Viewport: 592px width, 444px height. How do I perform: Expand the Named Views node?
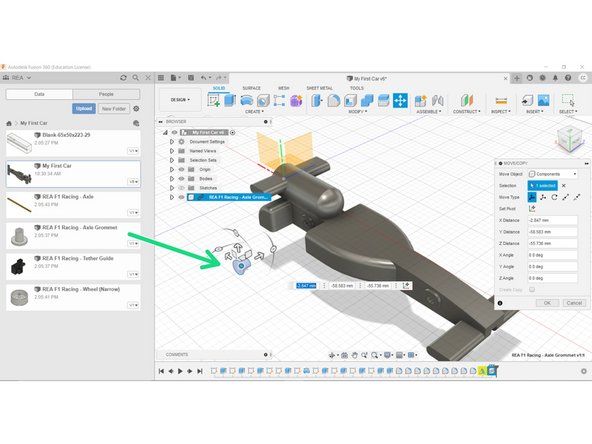point(172,151)
